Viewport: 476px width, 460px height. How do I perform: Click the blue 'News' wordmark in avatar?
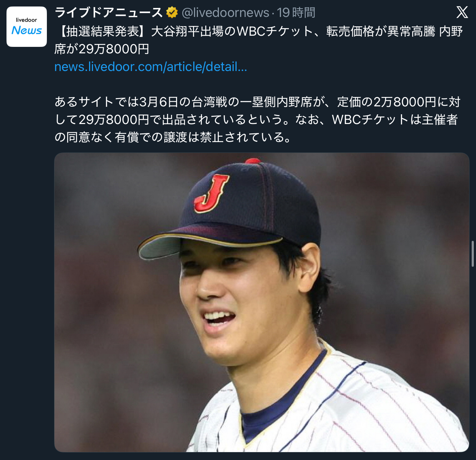(27, 31)
